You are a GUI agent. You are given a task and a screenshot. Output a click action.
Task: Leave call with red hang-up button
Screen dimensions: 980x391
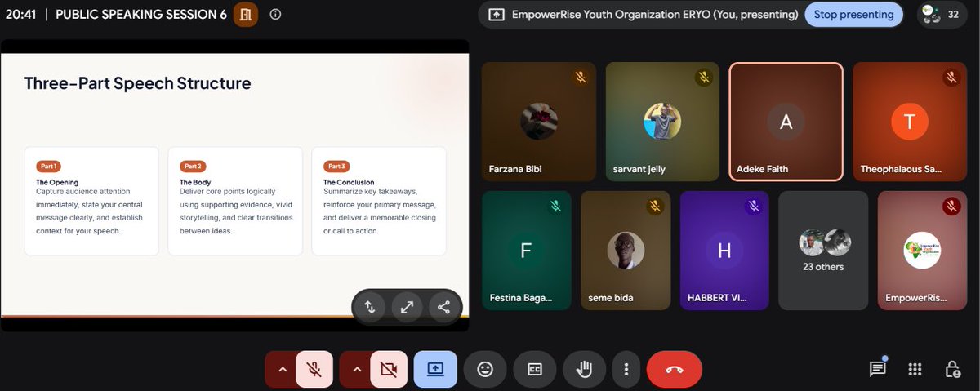(x=674, y=369)
